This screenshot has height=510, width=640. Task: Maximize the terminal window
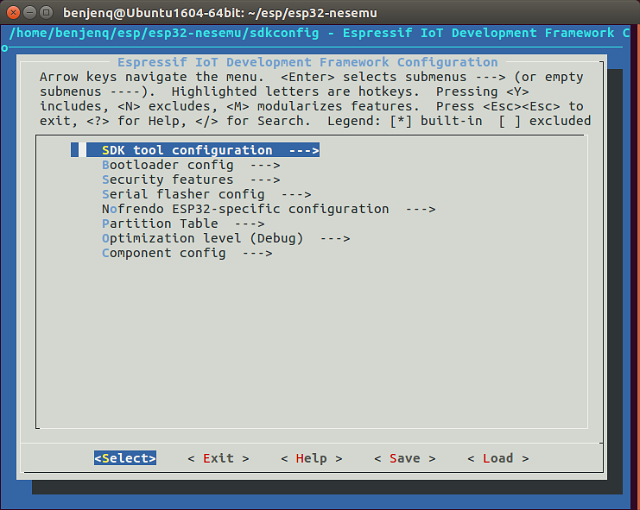pos(47,13)
